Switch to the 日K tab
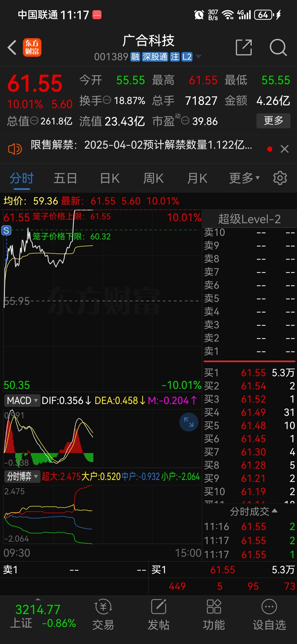 click(110, 178)
